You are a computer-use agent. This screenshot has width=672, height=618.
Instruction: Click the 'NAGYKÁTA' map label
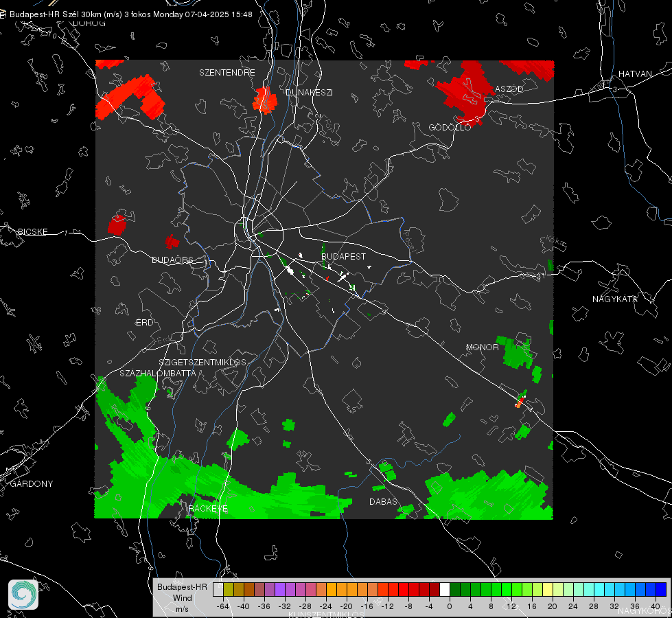click(615, 299)
